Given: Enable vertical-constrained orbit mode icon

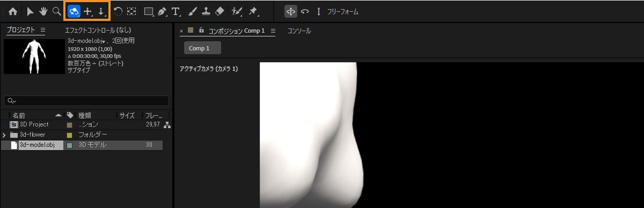Looking at the screenshot, I should (319, 11).
